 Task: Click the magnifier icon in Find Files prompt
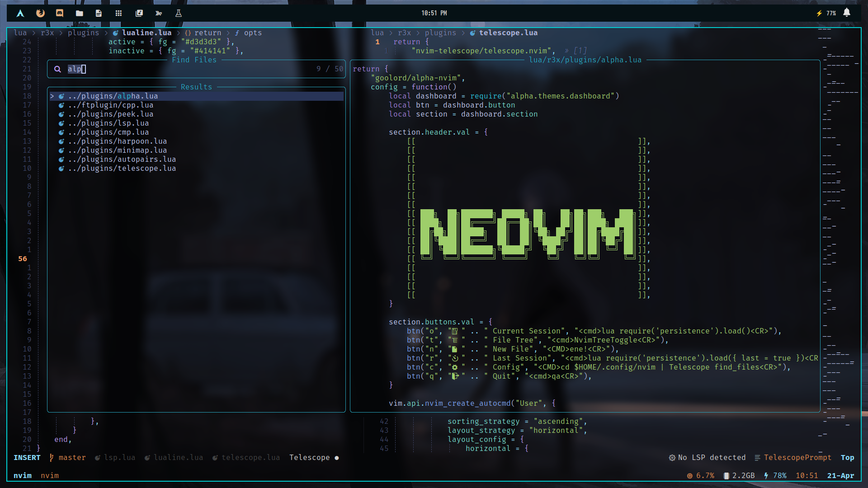click(x=58, y=69)
